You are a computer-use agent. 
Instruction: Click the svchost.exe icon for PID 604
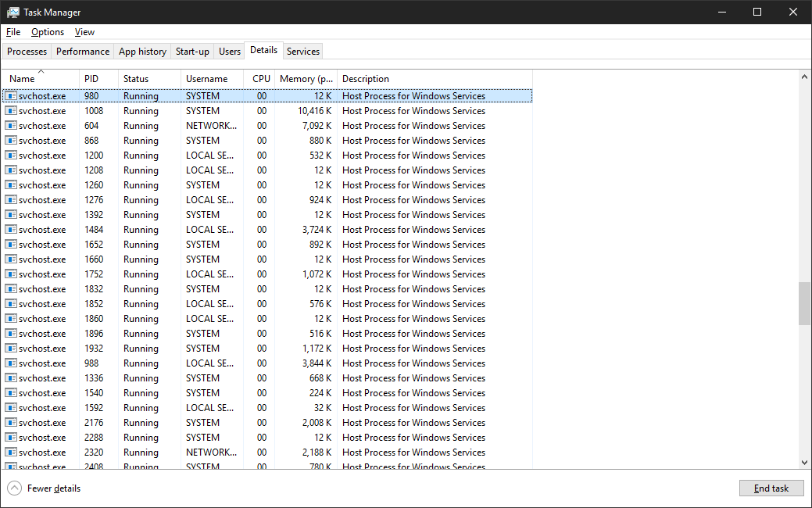coord(11,125)
